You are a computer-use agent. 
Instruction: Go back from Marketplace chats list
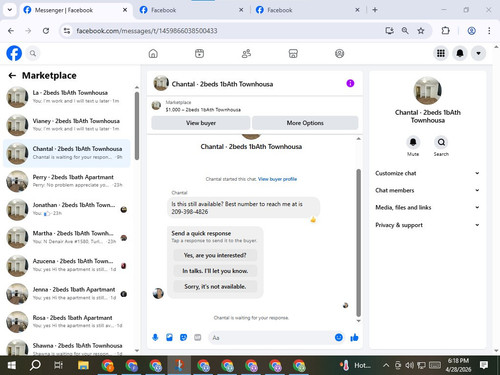(x=12, y=76)
